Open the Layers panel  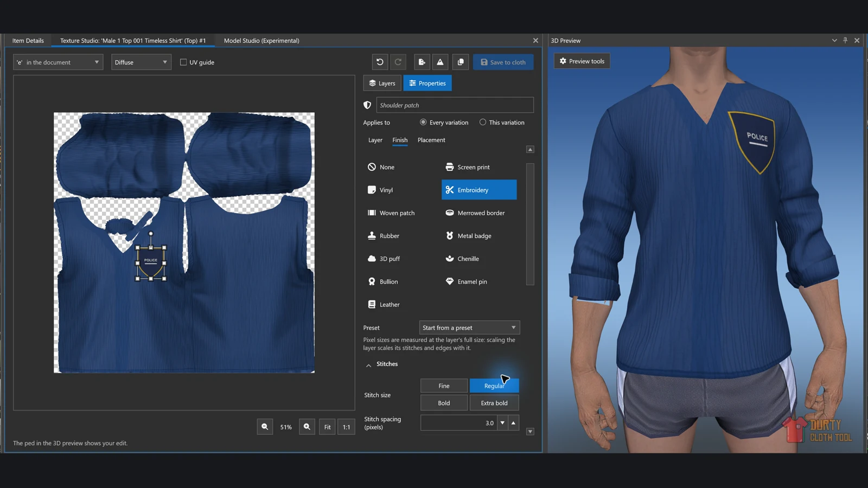[x=382, y=83]
